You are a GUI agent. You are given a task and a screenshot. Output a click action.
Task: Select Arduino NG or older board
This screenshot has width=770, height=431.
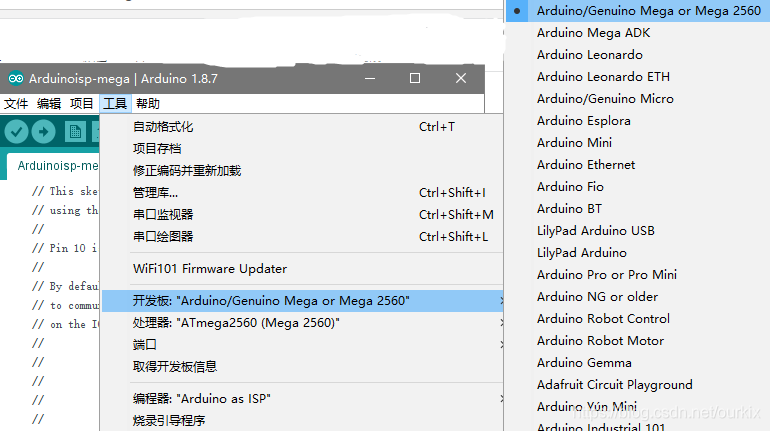pos(638,297)
